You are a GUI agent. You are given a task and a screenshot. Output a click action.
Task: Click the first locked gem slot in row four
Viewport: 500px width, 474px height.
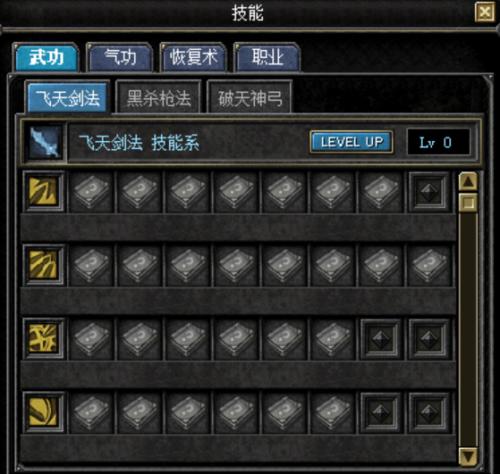point(381,413)
